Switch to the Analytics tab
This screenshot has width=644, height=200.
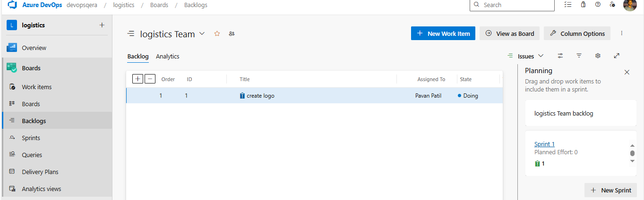tap(168, 56)
